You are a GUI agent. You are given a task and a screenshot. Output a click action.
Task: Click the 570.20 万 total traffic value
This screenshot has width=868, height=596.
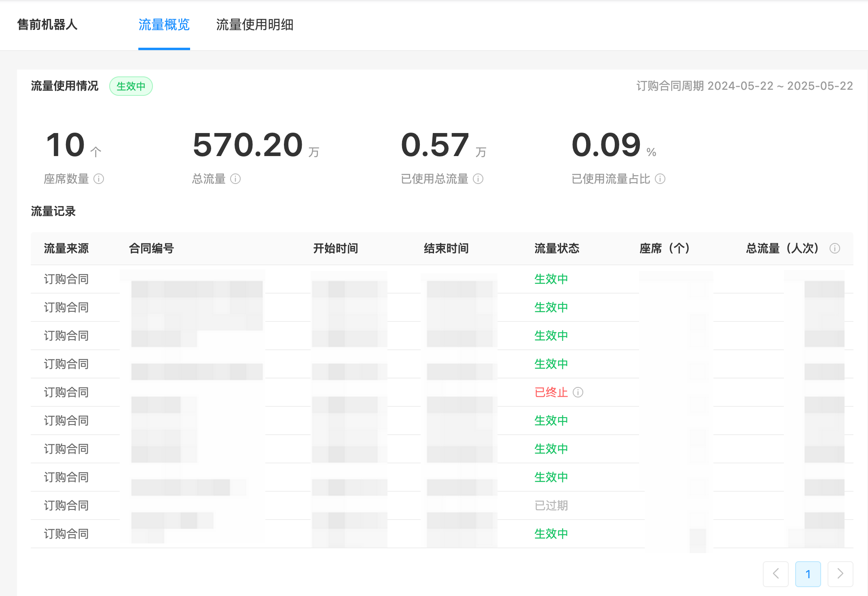pos(256,145)
